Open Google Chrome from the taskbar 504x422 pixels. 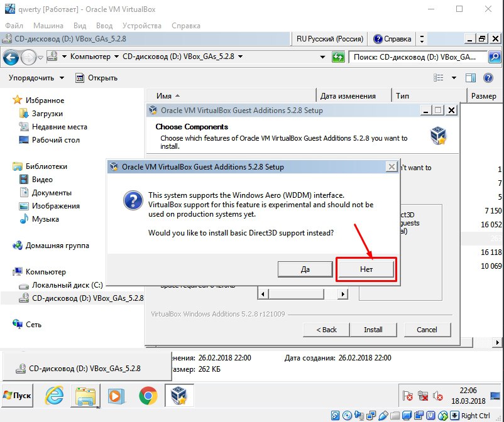pyautogui.click(x=148, y=396)
